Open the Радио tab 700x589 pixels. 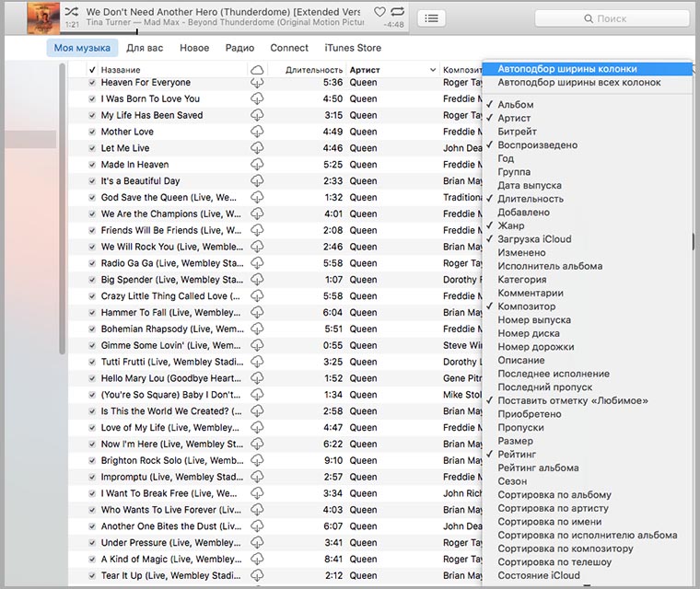239,48
